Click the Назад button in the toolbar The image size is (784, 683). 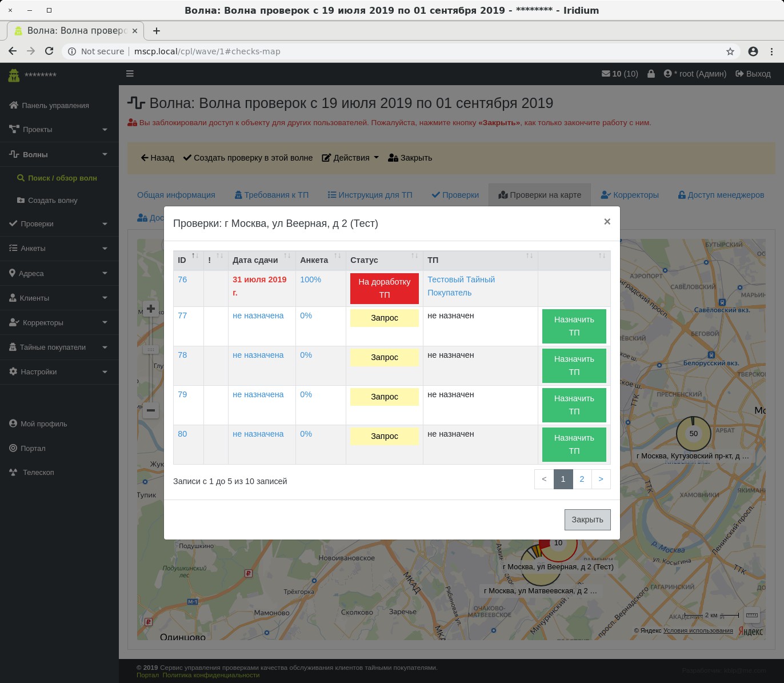click(x=158, y=158)
